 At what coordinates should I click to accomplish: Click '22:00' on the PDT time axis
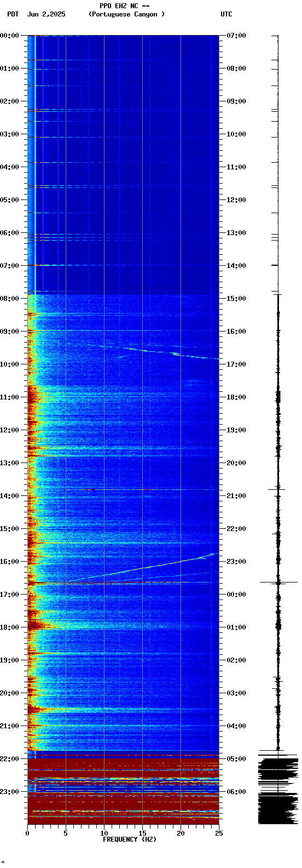(10, 759)
